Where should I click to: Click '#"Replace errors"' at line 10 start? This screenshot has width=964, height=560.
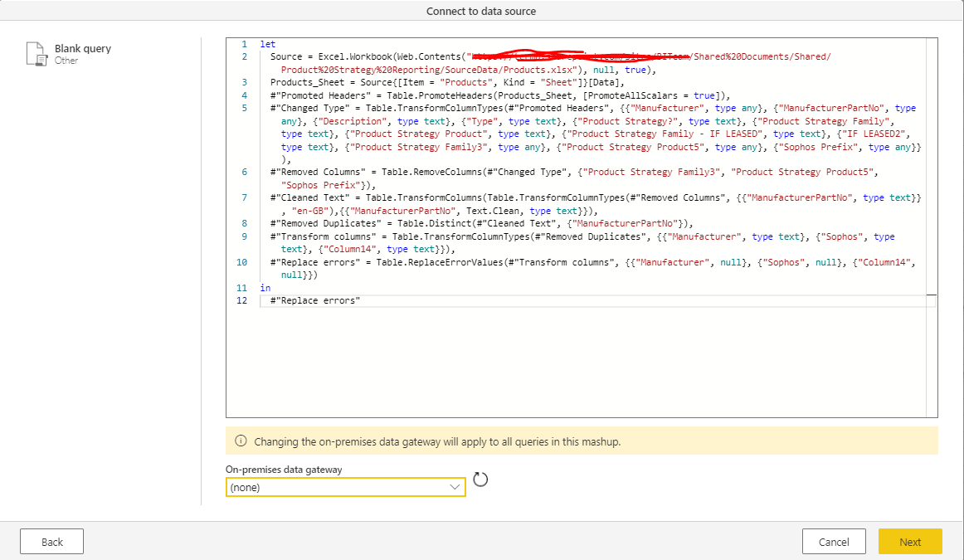click(x=315, y=262)
